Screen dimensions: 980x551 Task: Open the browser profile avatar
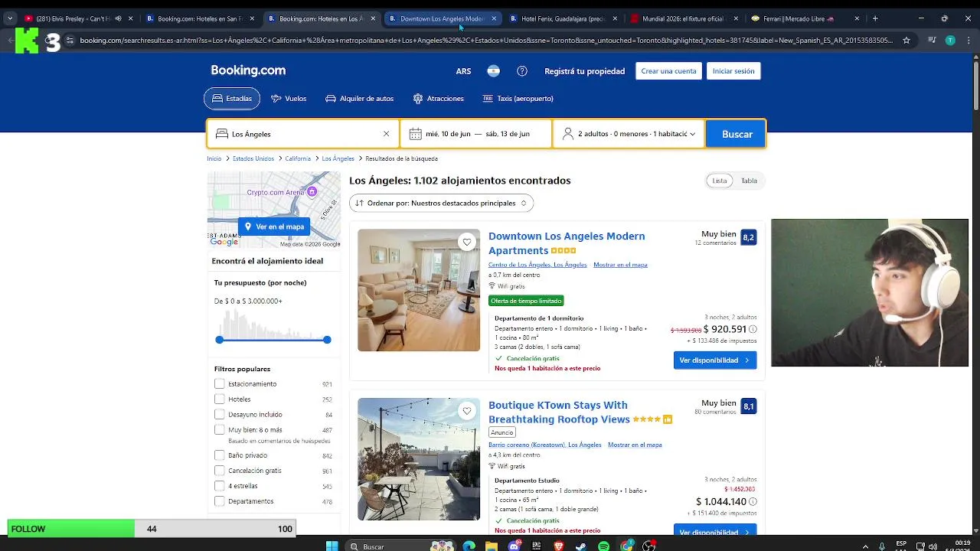tap(950, 41)
